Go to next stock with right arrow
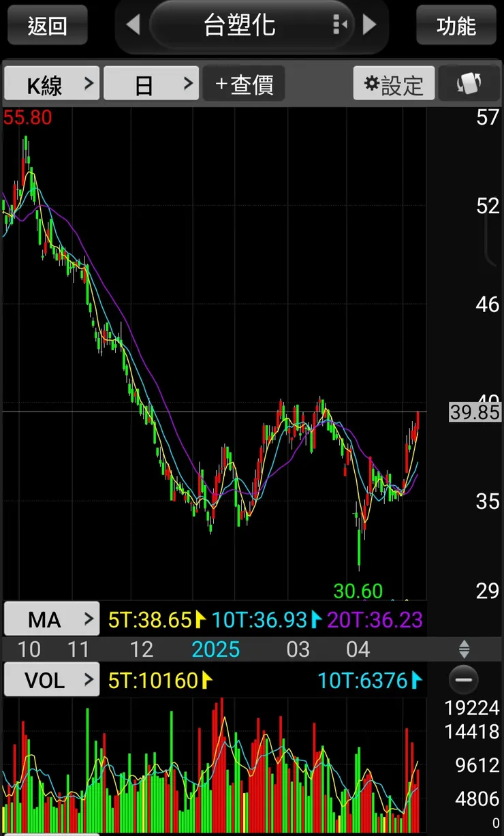The image size is (504, 836). pyautogui.click(x=370, y=26)
